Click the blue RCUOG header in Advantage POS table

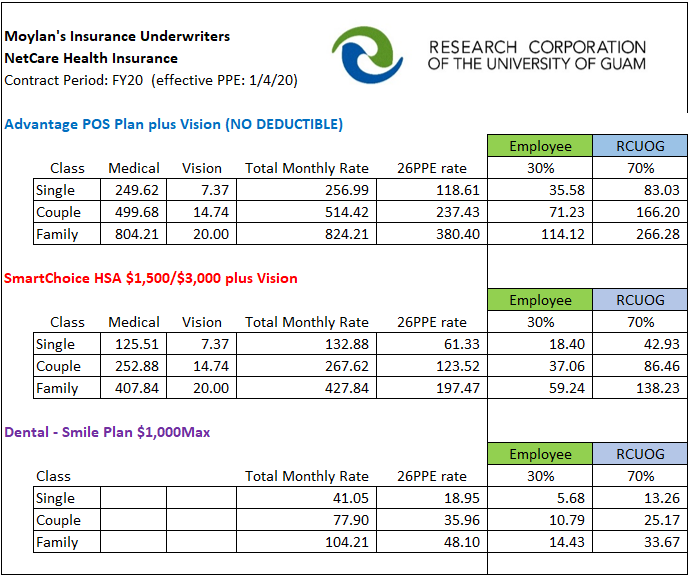[x=640, y=146]
